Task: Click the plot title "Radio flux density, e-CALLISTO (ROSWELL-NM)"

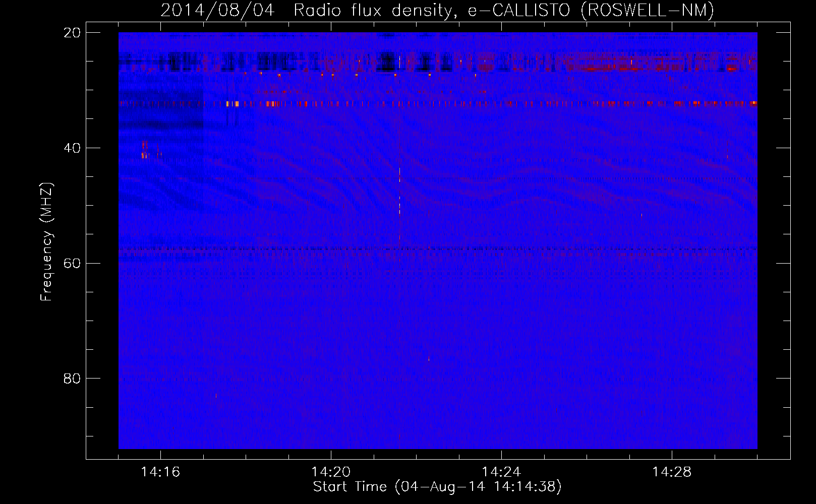Action: click(504, 10)
